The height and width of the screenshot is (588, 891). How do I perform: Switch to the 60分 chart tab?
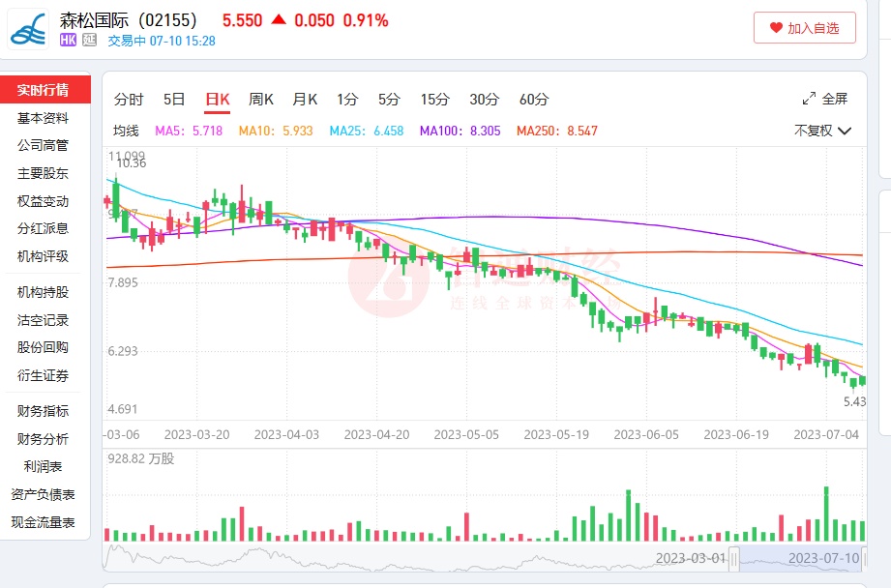point(534,99)
